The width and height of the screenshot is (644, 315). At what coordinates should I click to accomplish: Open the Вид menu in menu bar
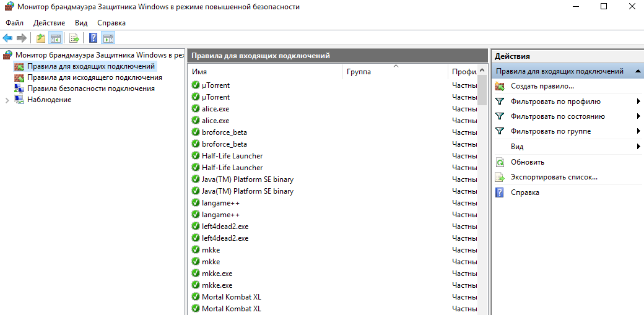pyautogui.click(x=81, y=22)
